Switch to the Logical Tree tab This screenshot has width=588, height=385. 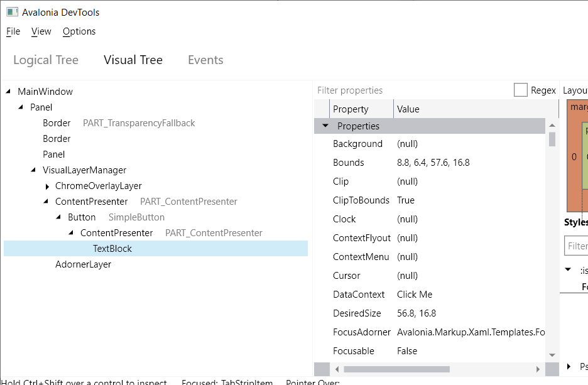tap(46, 60)
